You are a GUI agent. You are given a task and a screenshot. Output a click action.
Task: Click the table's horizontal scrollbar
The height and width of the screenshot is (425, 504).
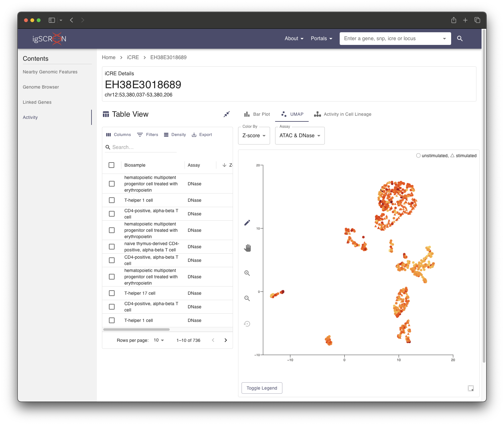(x=136, y=330)
